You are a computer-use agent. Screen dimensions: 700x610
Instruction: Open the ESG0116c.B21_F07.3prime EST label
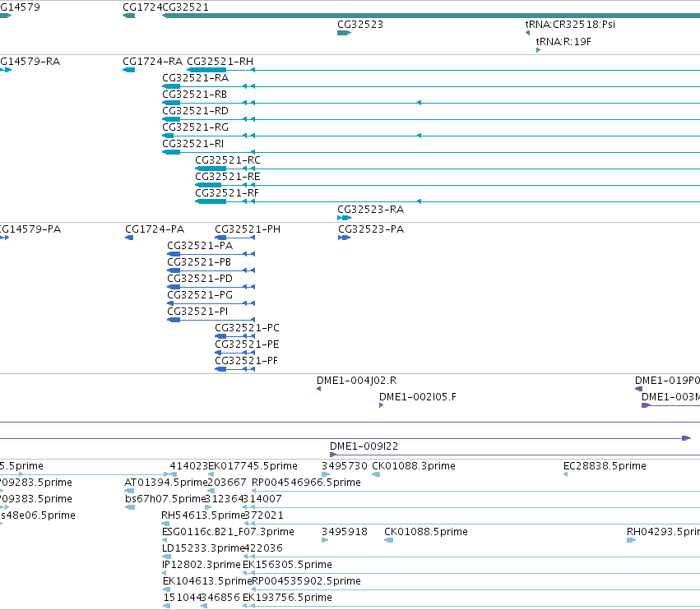[x=228, y=532]
